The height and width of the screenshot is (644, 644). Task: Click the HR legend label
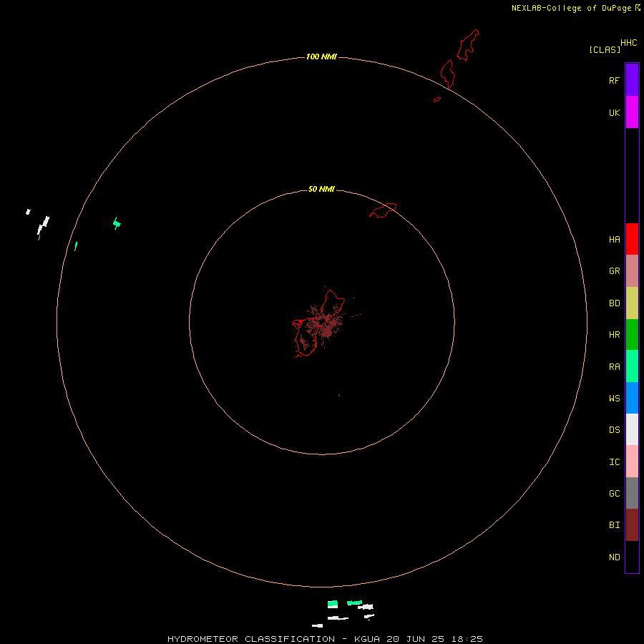614,335
